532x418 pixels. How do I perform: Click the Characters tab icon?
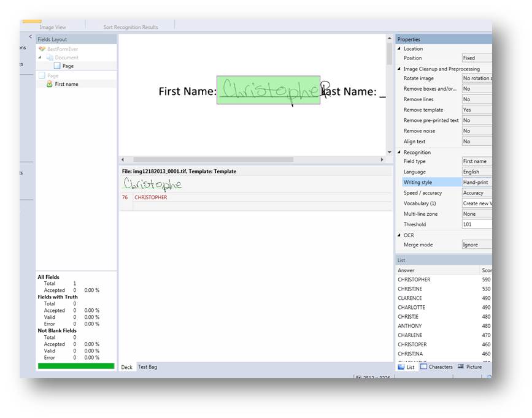coord(423,367)
